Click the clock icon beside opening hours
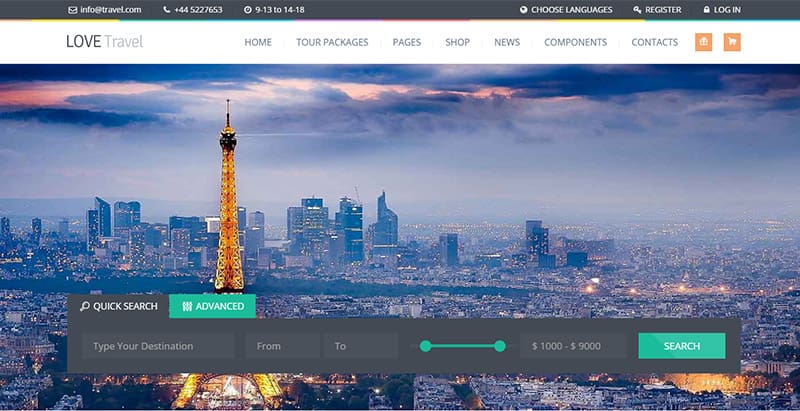The image size is (800, 411). pos(247,10)
